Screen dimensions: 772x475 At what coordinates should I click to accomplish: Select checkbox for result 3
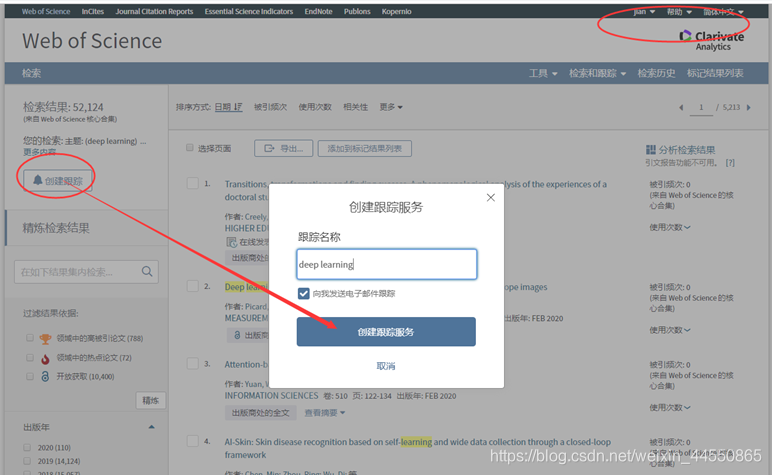193,363
